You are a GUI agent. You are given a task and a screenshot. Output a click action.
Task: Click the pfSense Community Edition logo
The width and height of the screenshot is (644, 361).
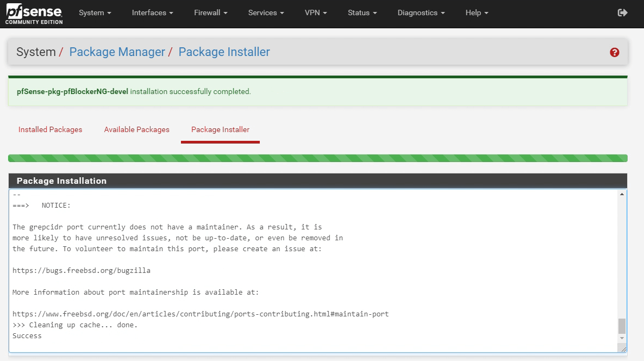(34, 14)
